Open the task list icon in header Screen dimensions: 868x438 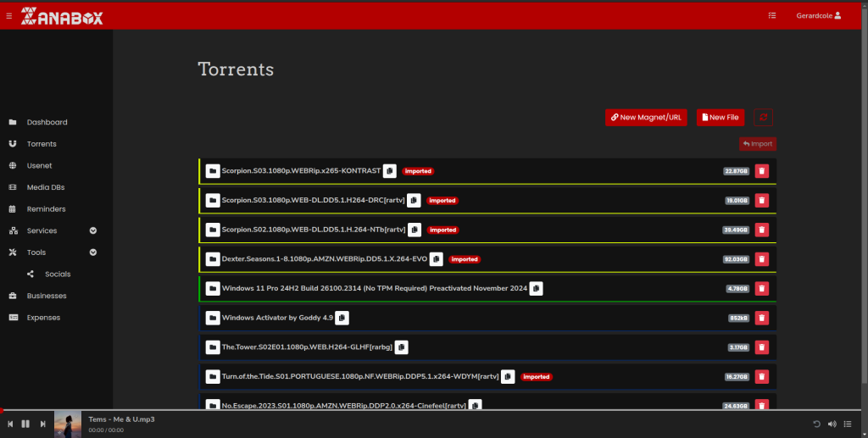pos(771,15)
